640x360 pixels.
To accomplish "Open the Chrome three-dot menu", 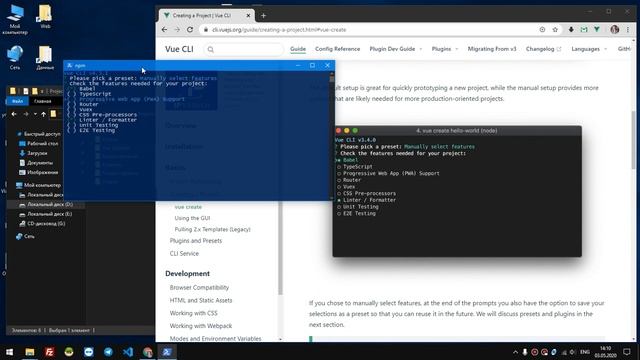I will [628, 29].
